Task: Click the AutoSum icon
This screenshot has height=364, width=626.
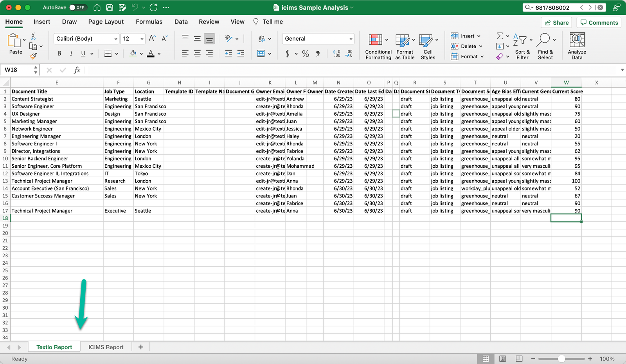Action: (500, 36)
